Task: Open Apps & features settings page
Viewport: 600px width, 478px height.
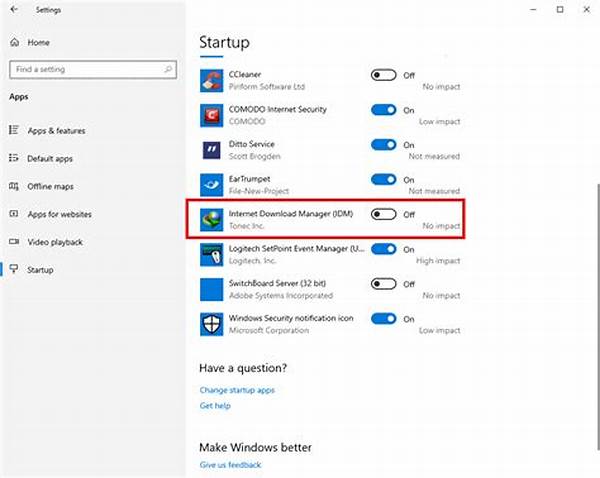Action: [57, 130]
